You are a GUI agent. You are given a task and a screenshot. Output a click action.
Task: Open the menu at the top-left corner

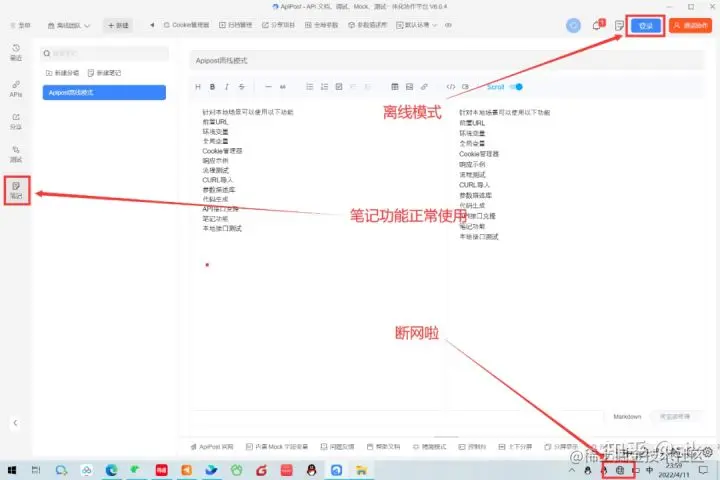pos(21,25)
